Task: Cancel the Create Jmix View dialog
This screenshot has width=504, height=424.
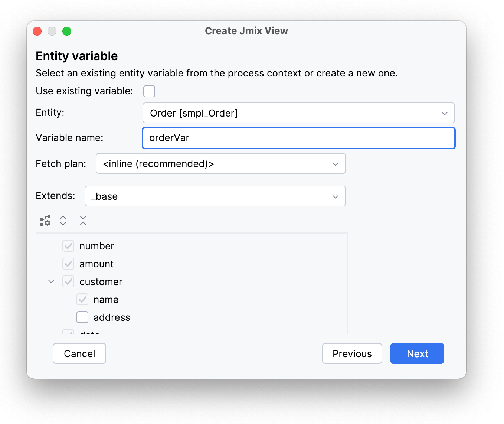Action: coord(79,353)
